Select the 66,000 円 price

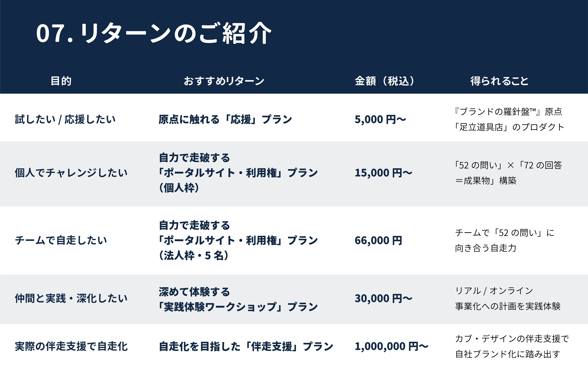[378, 240]
